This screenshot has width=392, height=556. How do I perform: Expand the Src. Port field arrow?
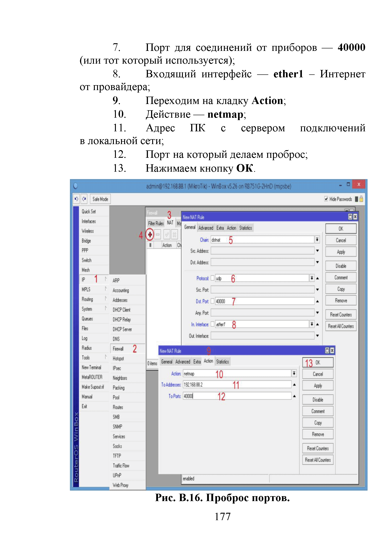point(317,290)
